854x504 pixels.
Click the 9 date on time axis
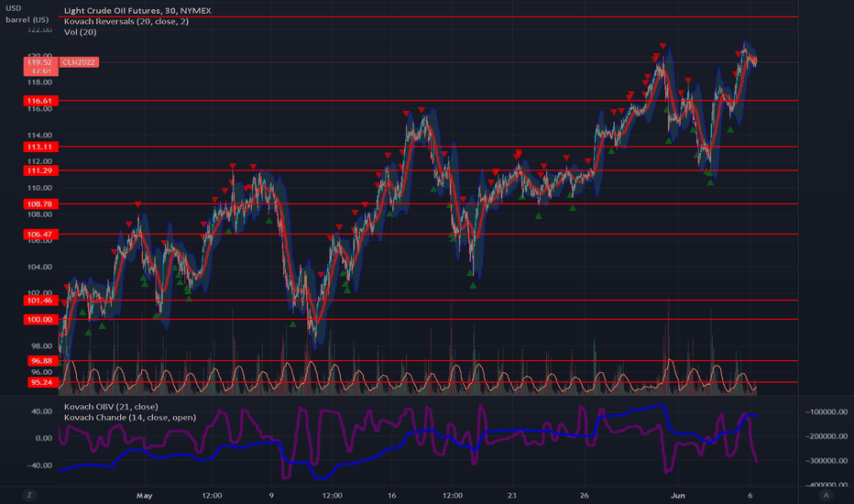coord(271,495)
